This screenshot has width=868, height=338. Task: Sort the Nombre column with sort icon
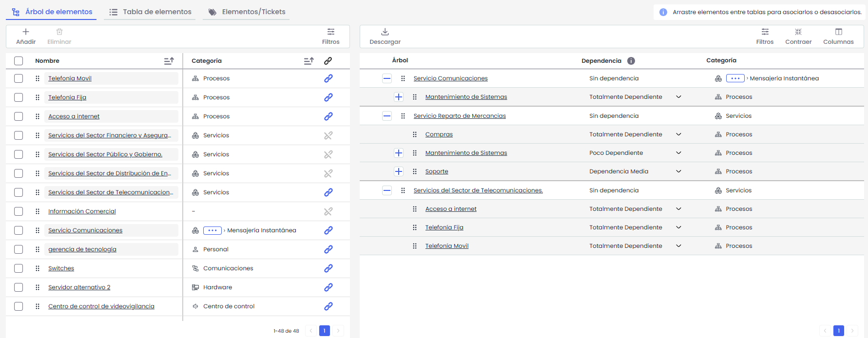point(169,61)
